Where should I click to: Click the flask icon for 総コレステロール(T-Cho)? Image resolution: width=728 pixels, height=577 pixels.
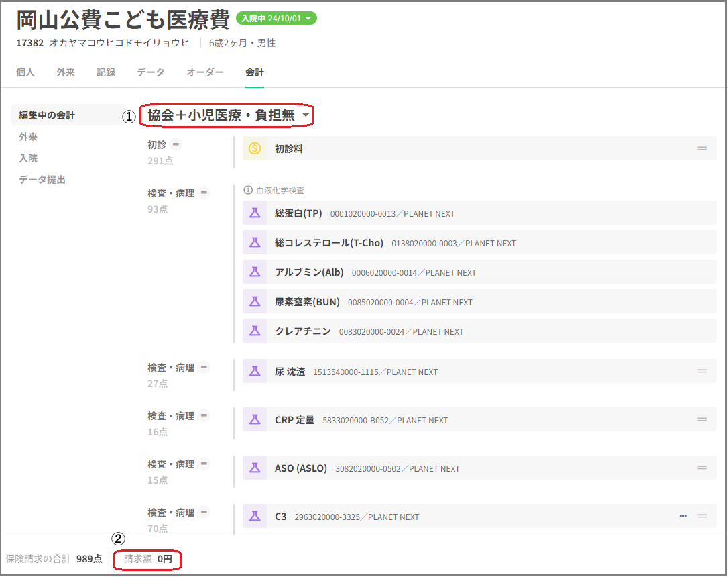(255, 242)
